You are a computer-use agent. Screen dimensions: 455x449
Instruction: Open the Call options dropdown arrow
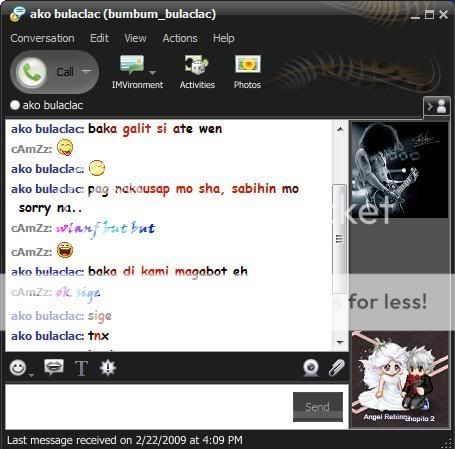click(86, 71)
